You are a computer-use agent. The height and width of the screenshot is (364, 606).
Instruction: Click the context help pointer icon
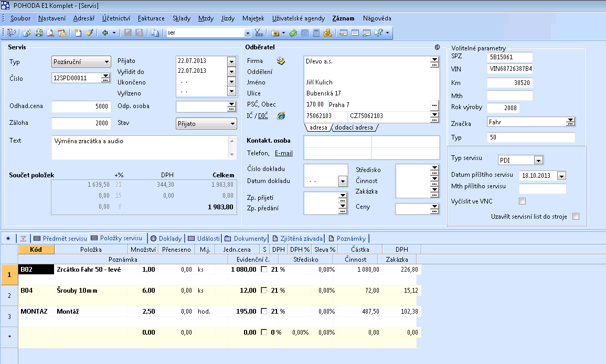point(379,33)
